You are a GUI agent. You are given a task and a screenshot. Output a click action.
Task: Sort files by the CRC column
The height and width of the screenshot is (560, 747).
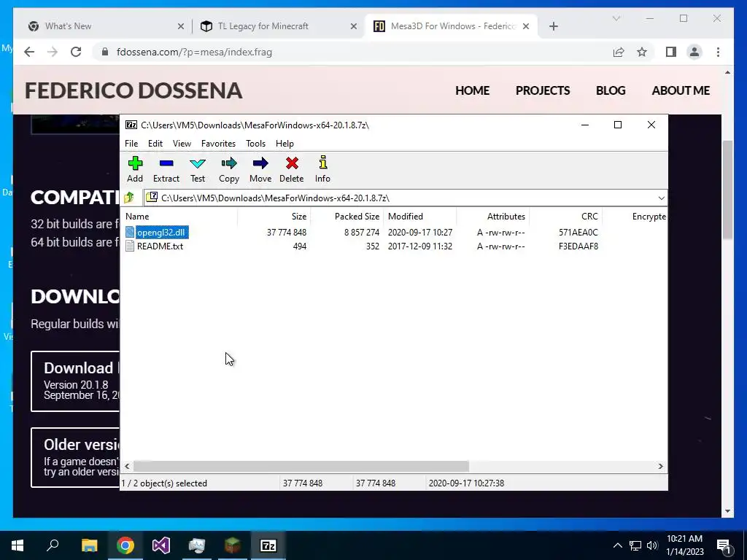tap(565, 216)
